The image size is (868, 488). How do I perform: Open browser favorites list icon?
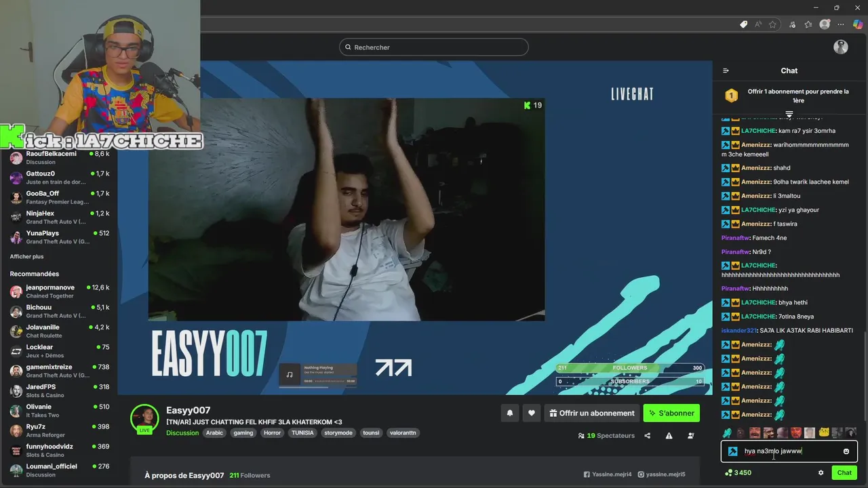click(808, 24)
